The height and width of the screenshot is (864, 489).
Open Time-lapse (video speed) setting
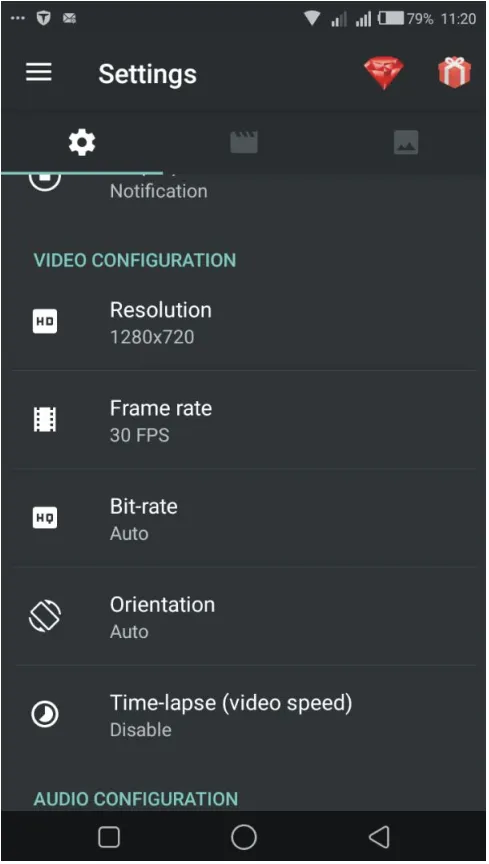click(244, 715)
